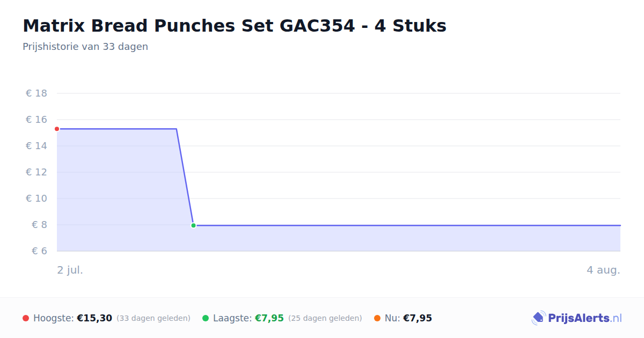Select the Laagste €7,95 price value
This screenshot has width=644, height=338.
coord(269,318)
